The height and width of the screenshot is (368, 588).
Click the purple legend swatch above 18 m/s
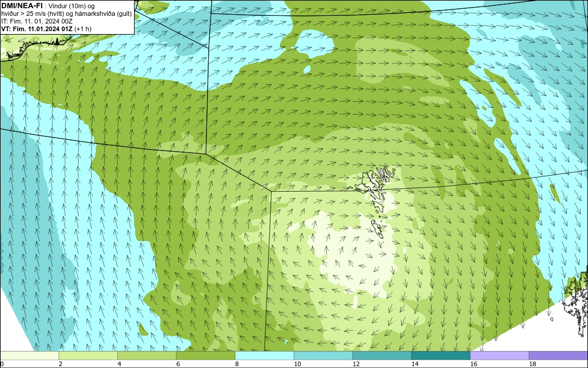559,355
